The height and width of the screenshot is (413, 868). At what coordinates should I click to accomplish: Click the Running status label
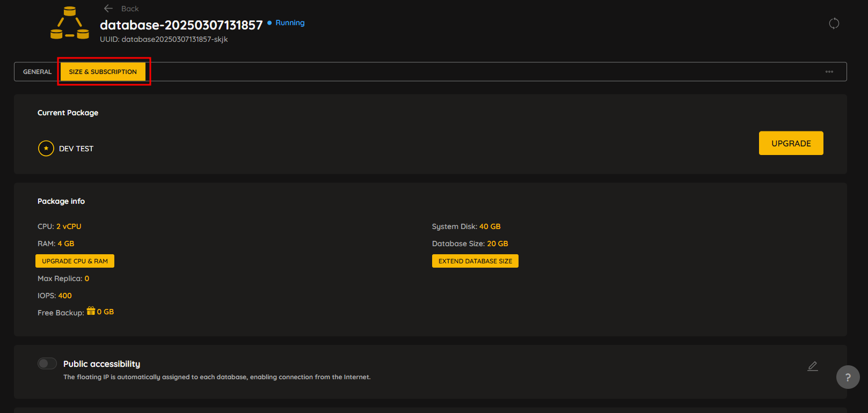290,23
